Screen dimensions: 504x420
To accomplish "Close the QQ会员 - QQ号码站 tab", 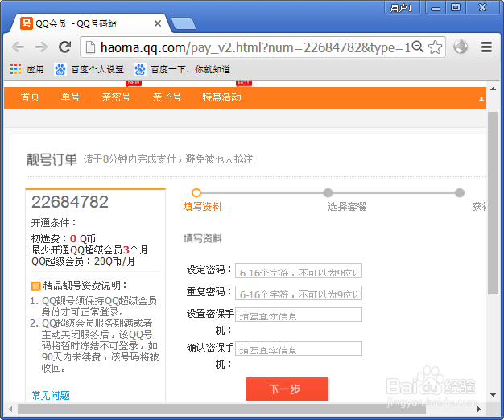I will tap(158, 23).
